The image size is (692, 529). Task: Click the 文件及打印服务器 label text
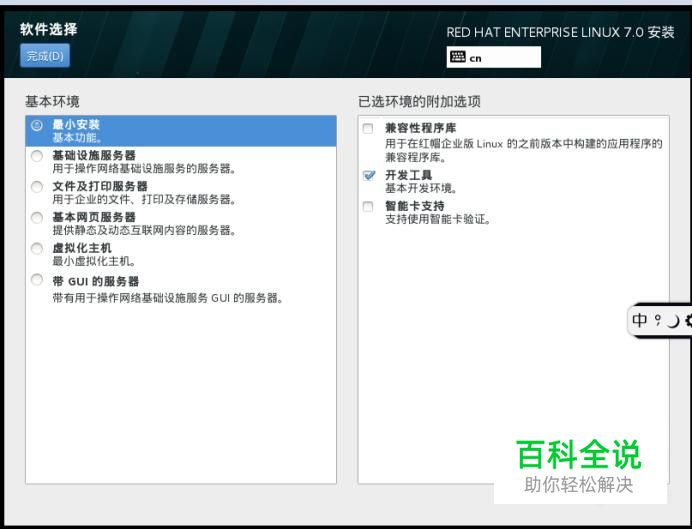(100, 186)
